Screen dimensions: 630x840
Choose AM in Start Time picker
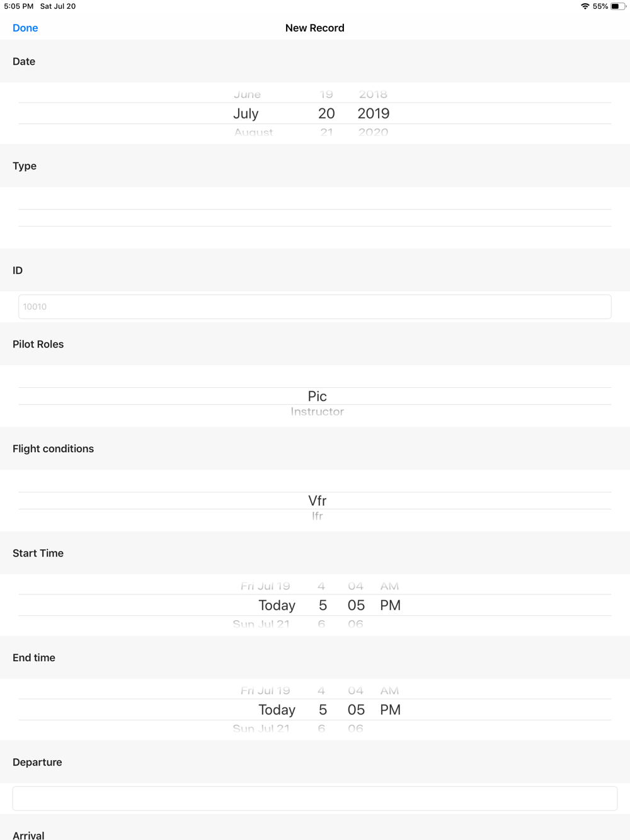click(x=389, y=586)
